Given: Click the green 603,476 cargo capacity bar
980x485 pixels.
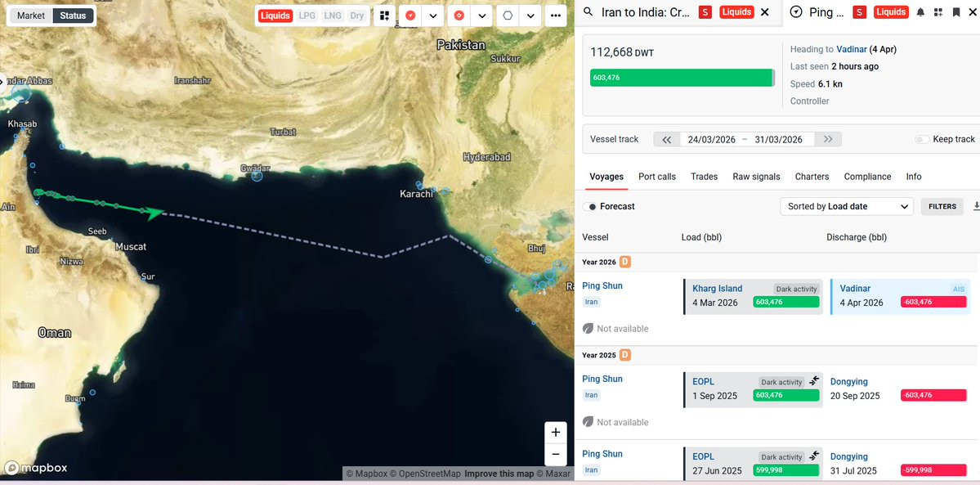Looking at the screenshot, I should (682, 78).
